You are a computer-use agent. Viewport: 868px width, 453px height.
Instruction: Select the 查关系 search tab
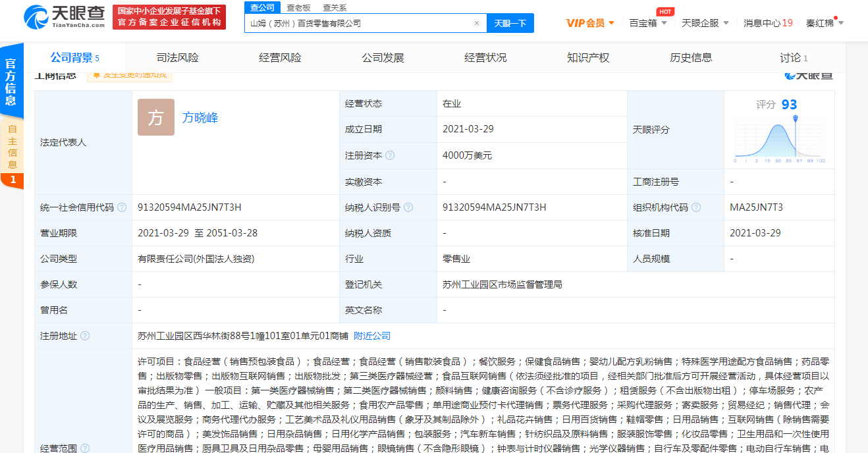[x=335, y=8]
